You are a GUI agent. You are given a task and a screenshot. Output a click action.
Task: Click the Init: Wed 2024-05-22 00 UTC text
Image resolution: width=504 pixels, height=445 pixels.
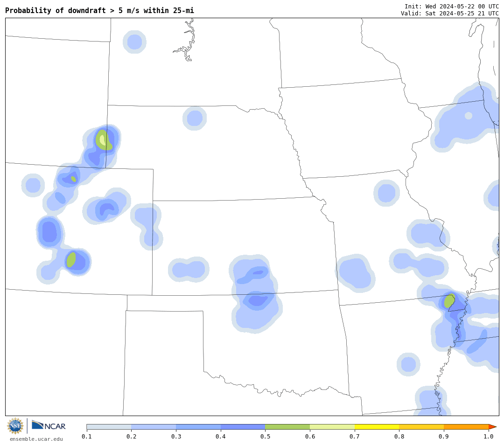452,7
